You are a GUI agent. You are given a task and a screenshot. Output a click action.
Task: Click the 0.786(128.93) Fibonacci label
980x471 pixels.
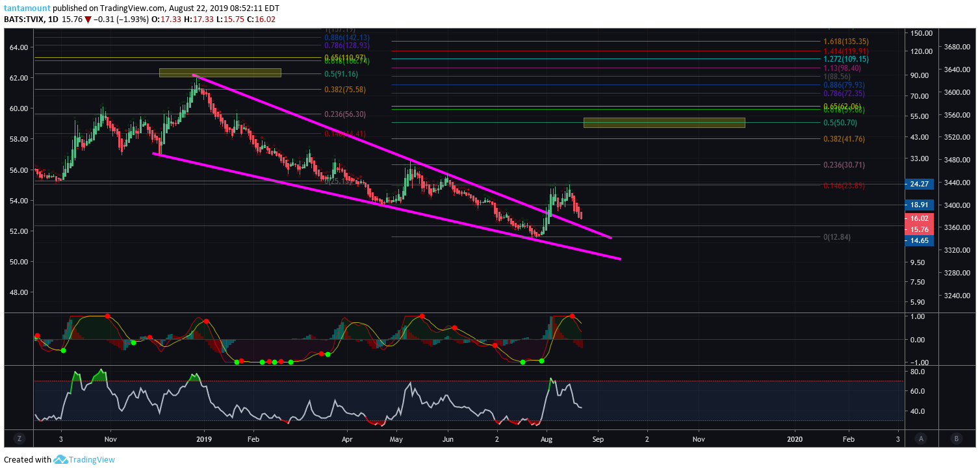pyautogui.click(x=346, y=45)
